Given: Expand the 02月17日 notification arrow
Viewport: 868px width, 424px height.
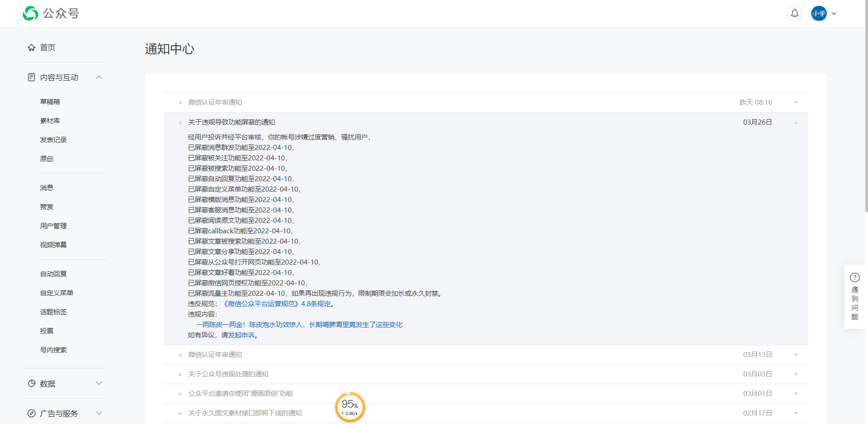Looking at the screenshot, I should pos(796,413).
